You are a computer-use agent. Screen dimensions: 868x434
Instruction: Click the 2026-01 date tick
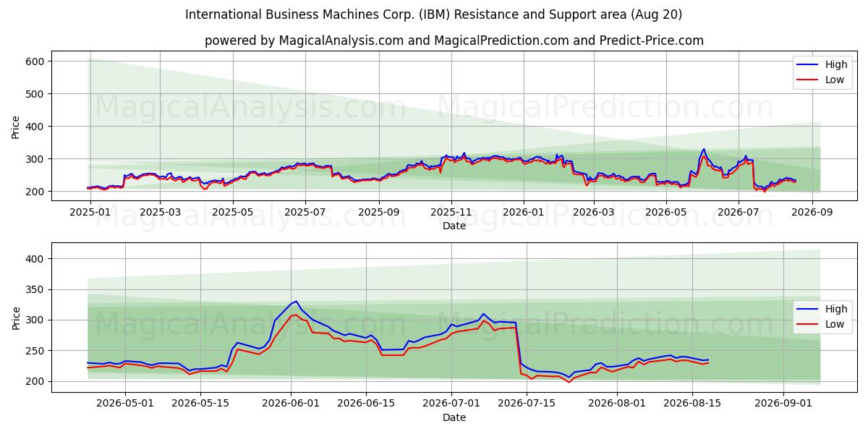tap(524, 212)
